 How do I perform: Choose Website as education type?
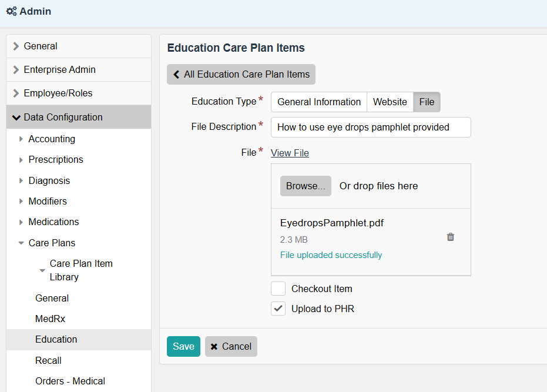[390, 102]
